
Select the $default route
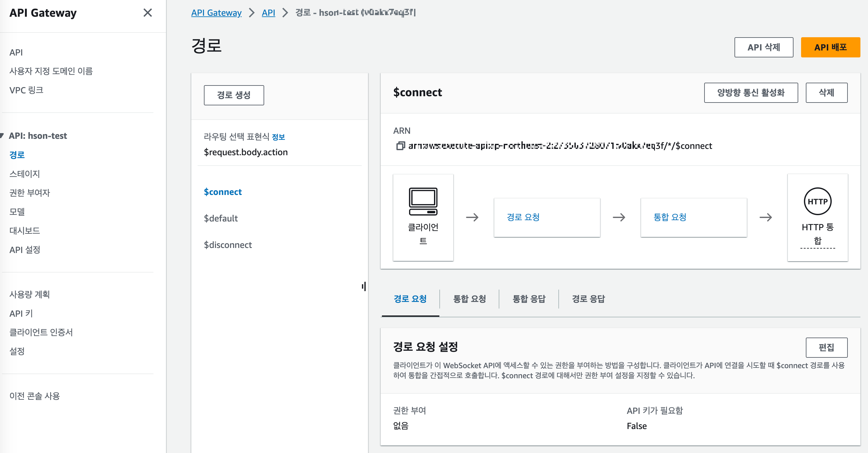click(x=221, y=218)
